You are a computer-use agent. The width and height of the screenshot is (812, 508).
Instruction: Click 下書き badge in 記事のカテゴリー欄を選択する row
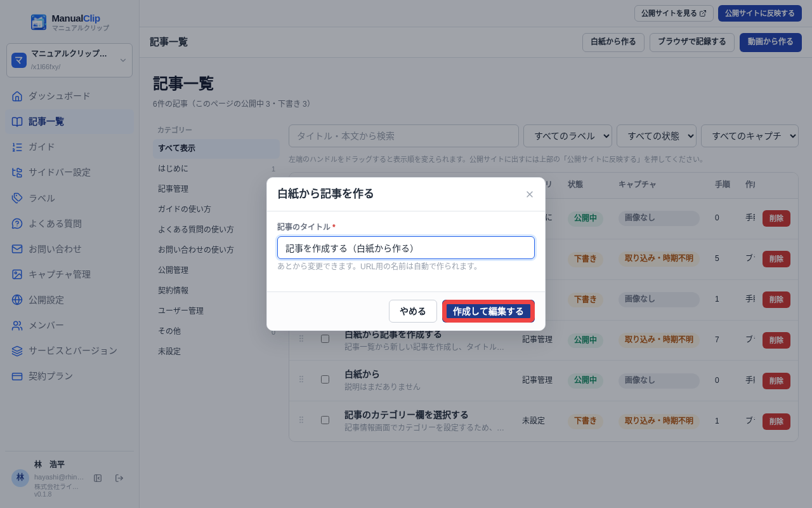coord(586,421)
